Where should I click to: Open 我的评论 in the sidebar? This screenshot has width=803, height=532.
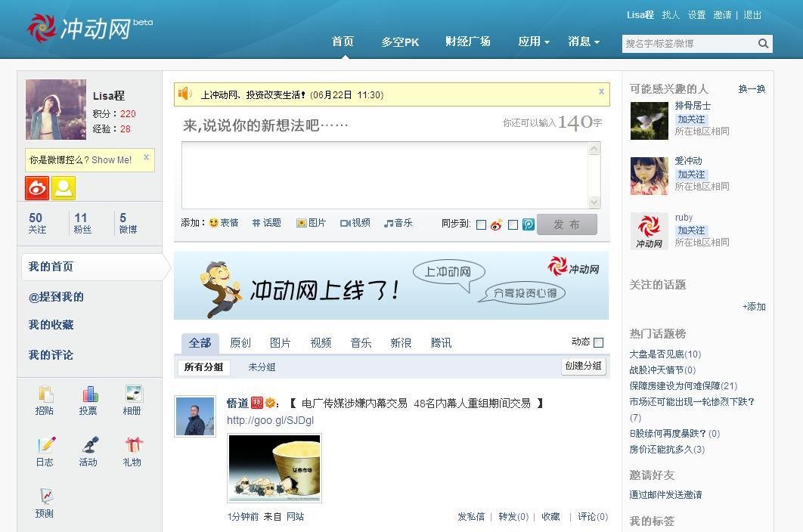click(51, 355)
